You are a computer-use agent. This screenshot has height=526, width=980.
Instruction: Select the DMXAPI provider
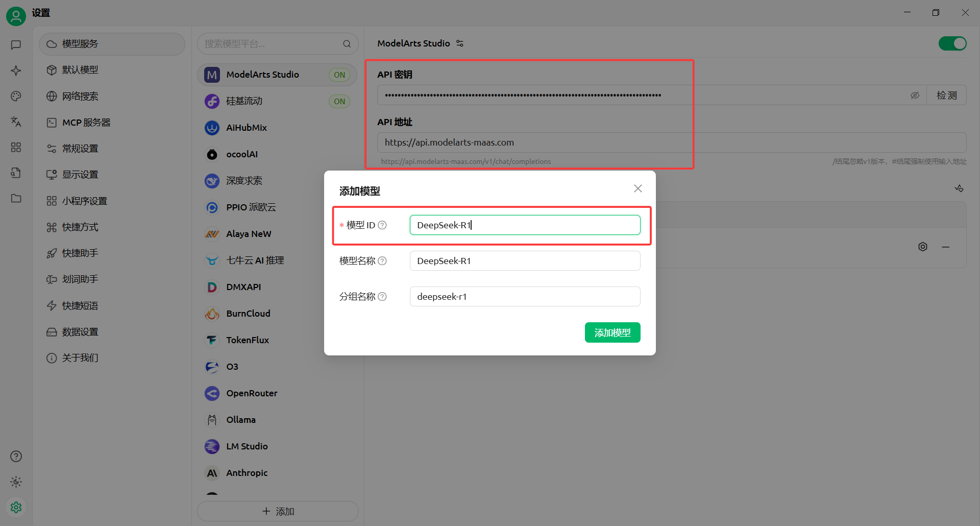(260, 287)
